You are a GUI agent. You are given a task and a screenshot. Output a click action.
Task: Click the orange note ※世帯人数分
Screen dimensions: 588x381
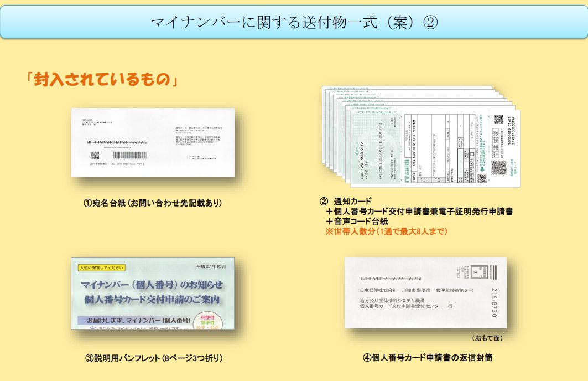(x=386, y=231)
